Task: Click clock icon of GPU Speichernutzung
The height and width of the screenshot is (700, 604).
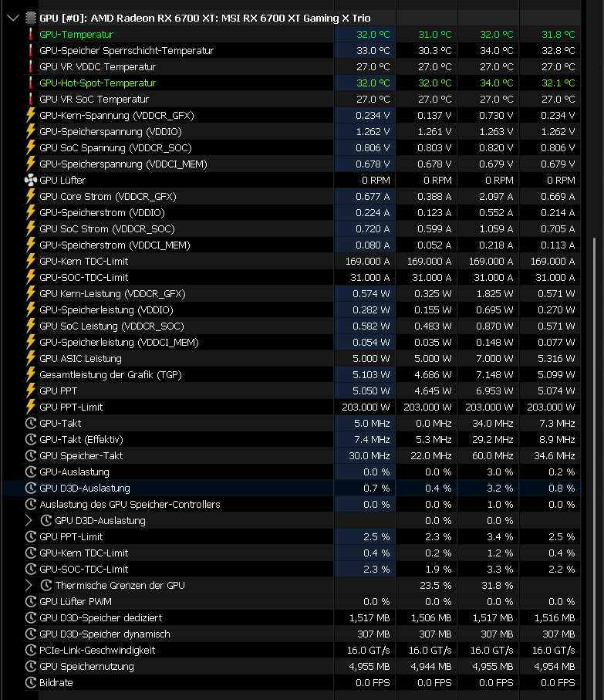Action: [30, 667]
